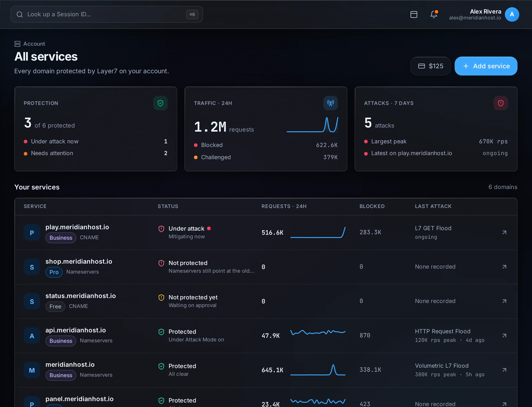The image size is (532, 407).
Task: Open the play.meridianhost.io service name
Action: tap(77, 227)
